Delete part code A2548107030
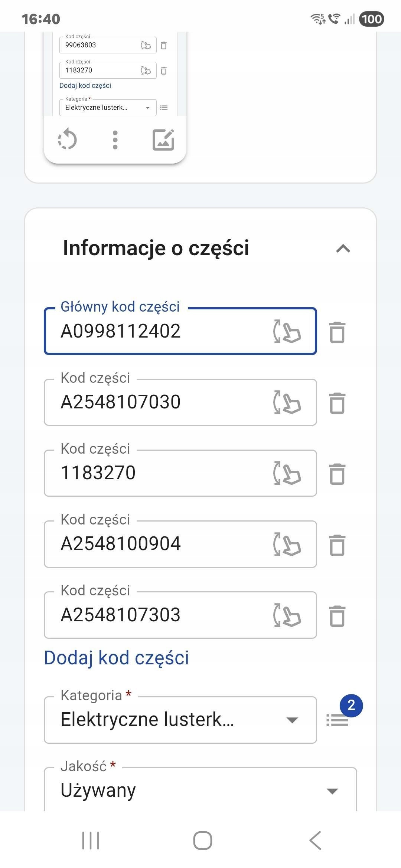The height and width of the screenshot is (868, 401). click(337, 403)
